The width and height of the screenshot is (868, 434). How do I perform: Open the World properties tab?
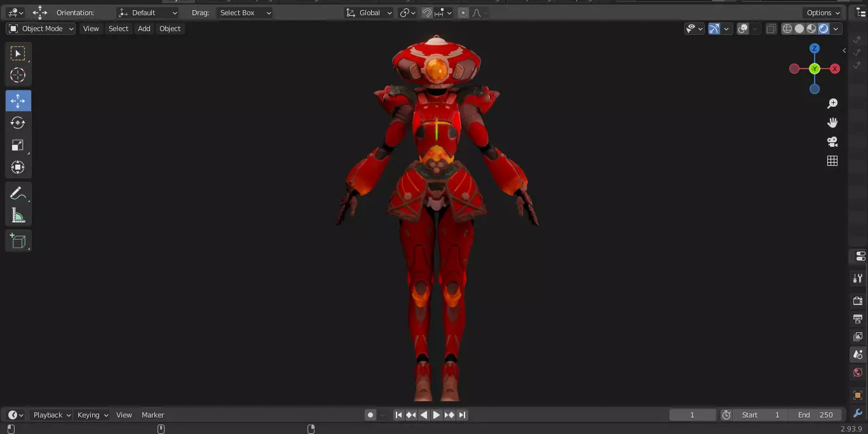point(858,372)
